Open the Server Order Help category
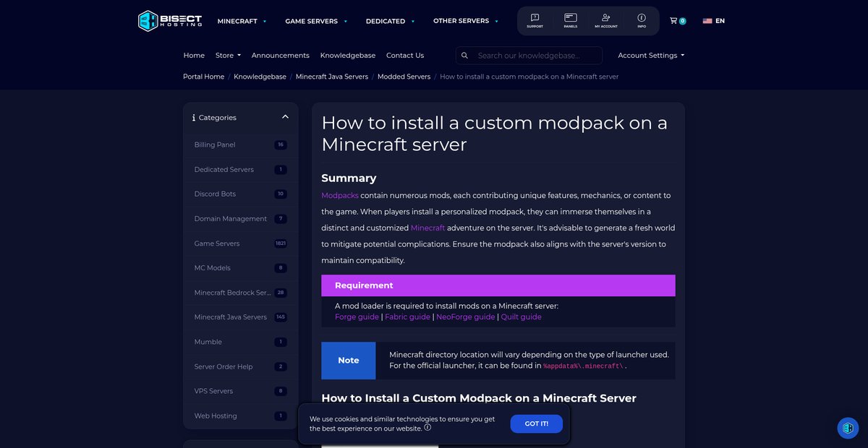Screen dimensions: 868x448 point(241,367)
